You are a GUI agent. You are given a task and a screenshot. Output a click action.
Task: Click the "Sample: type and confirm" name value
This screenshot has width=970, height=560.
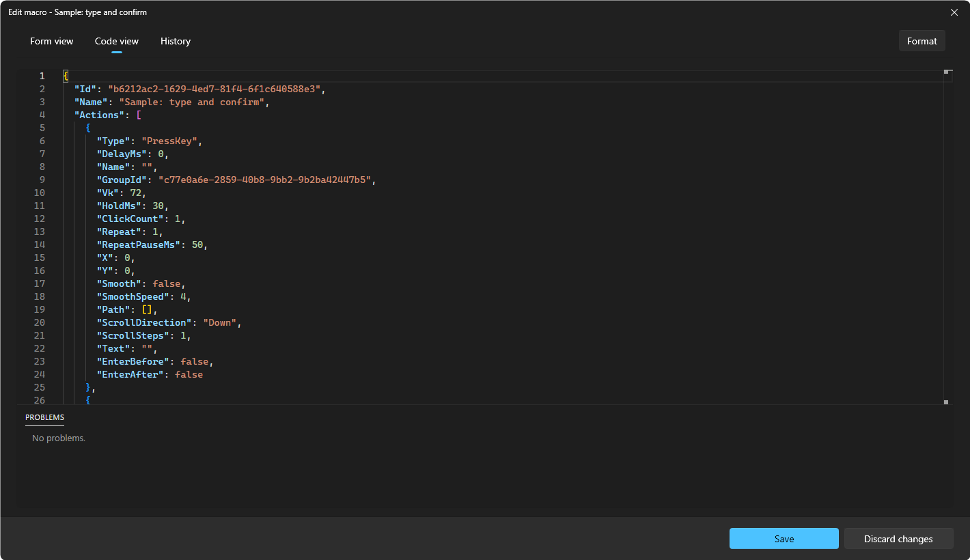pos(191,102)
